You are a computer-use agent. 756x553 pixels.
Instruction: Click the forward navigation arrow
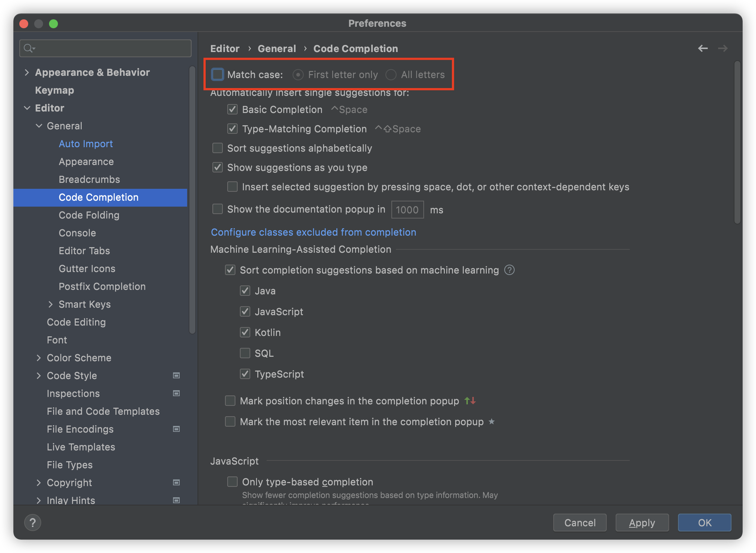723,48
